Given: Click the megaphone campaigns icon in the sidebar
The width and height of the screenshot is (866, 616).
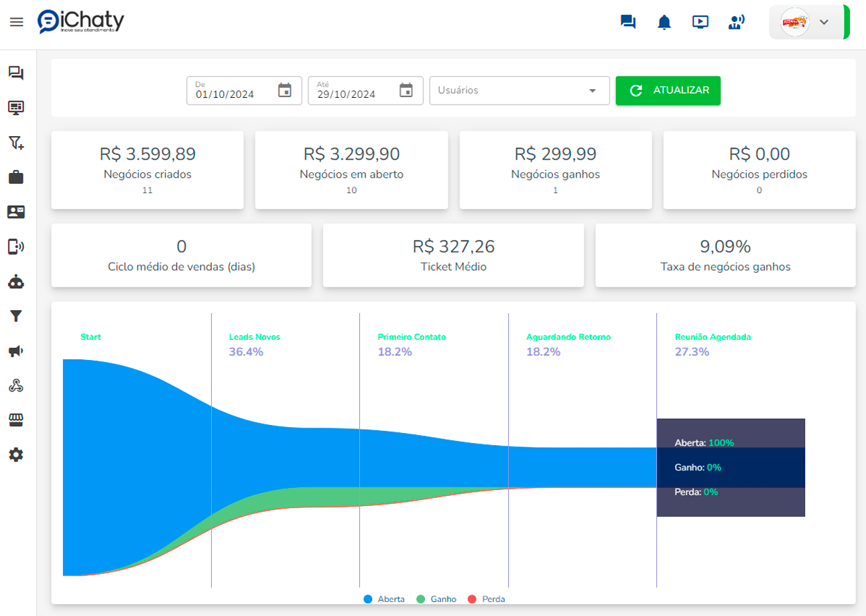Looking at the screenshot, I should [x=16, y=351].
